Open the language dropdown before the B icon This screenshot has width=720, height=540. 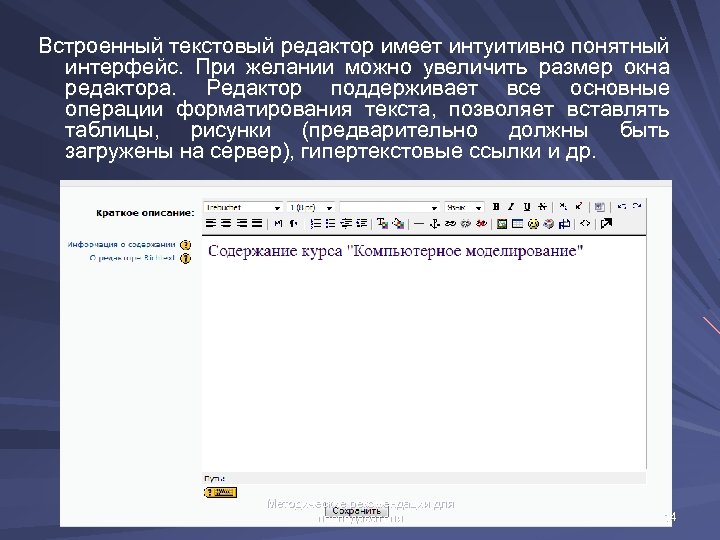(x=464, y=208)
